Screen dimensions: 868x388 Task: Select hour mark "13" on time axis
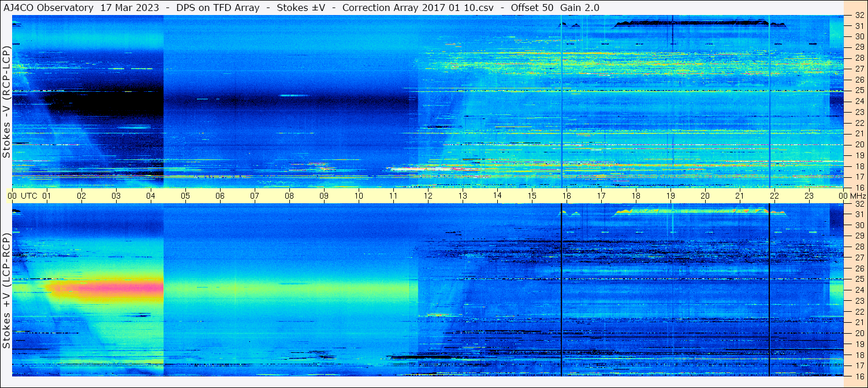pos(463,196)
